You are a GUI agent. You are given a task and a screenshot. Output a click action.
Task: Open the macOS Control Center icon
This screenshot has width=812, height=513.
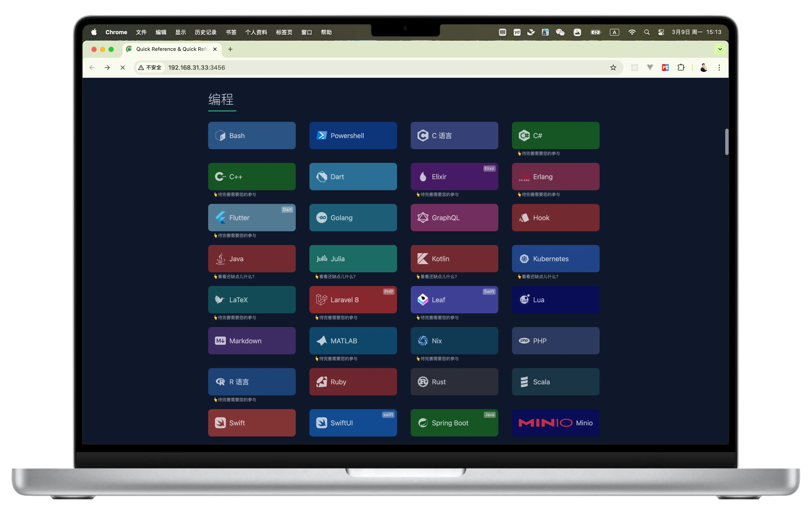[x=661, y=32]
